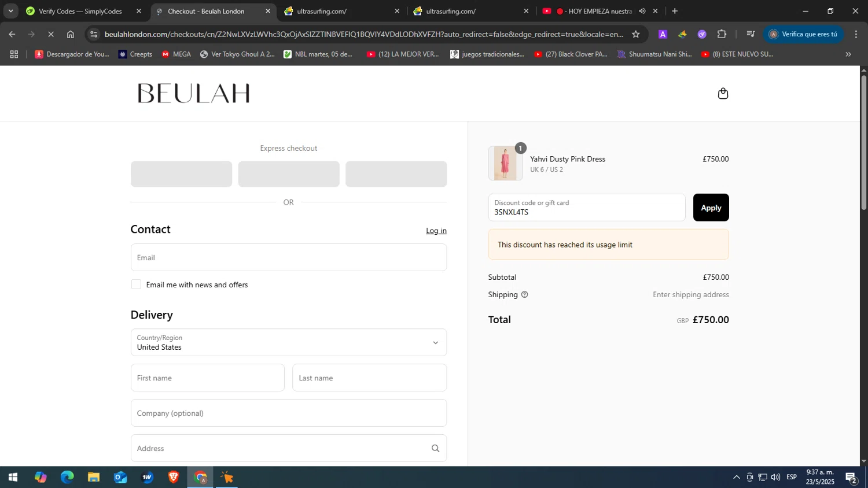Click the Yahvi Dusty Pink Dress thumbnail
Viewport: 868px width, 488px height.
point(505,163)
